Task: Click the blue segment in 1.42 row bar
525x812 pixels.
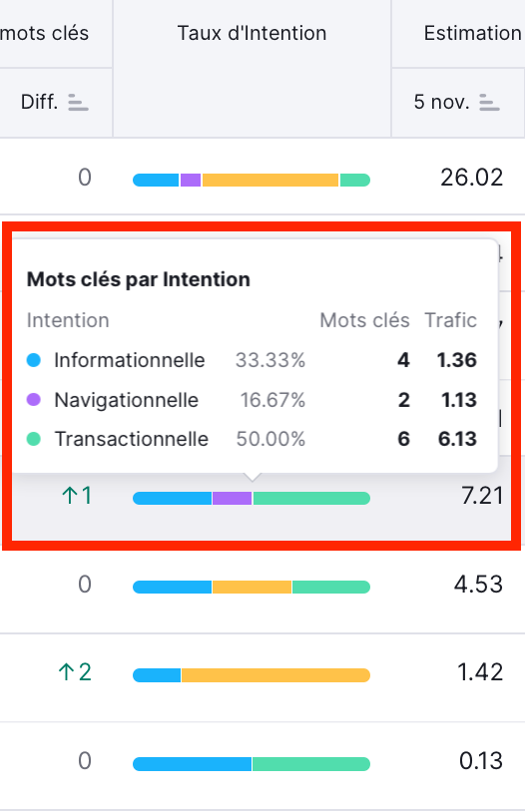Action: (x=157, y=675)
